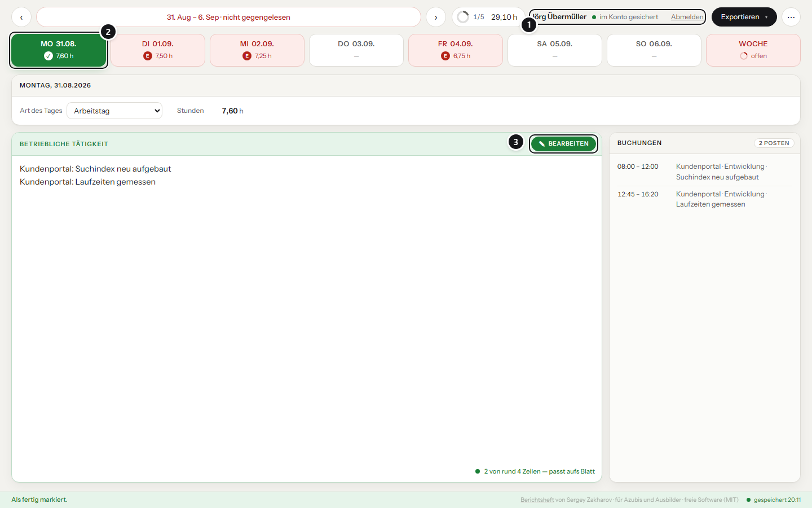This screenshot has height=508, width=812.
Task: Go to next week arrow
Action: click(x=436, y=17)
